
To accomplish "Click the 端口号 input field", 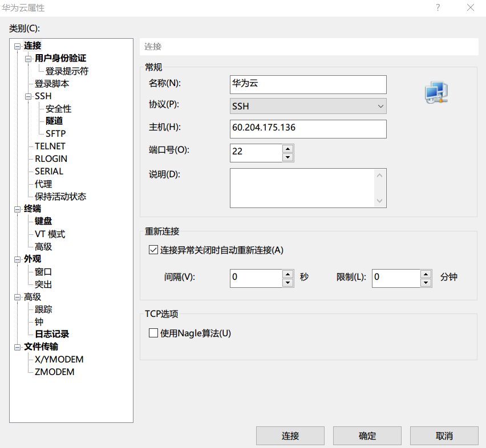I will (x=256, y=153).
